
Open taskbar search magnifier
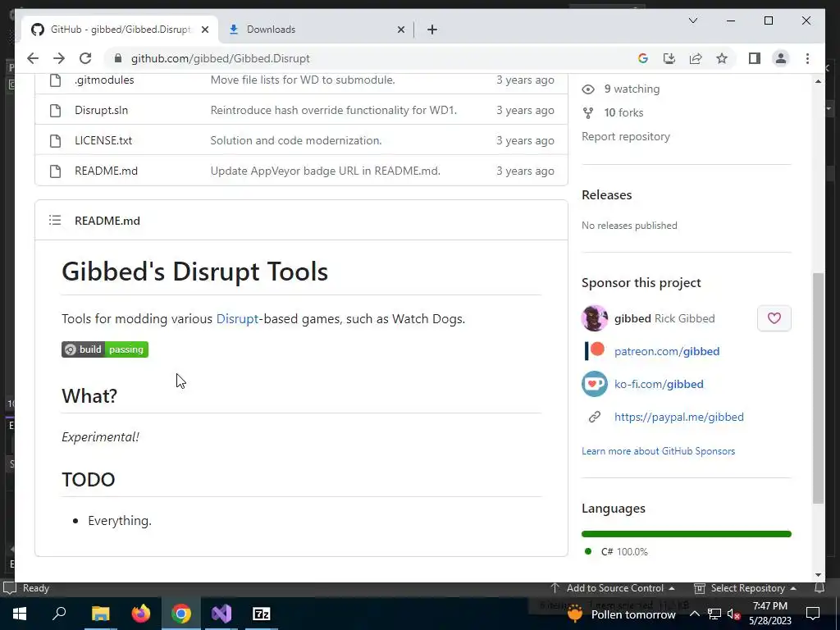(x=59, y=614)
